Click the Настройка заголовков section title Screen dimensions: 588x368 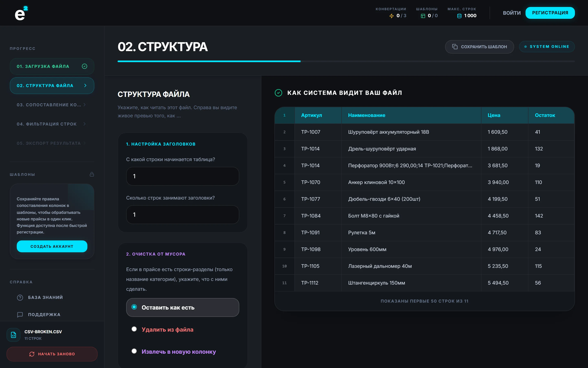click(161, 144)
